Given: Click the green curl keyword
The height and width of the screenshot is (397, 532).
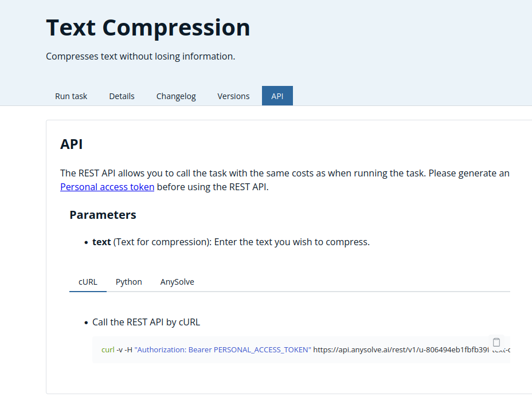Looking at the screenshot, I should click(x=108, y=349).
